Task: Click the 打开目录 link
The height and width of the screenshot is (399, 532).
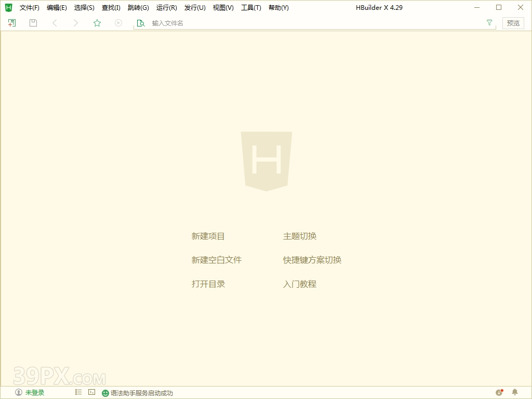Action: tap(208, 284)
